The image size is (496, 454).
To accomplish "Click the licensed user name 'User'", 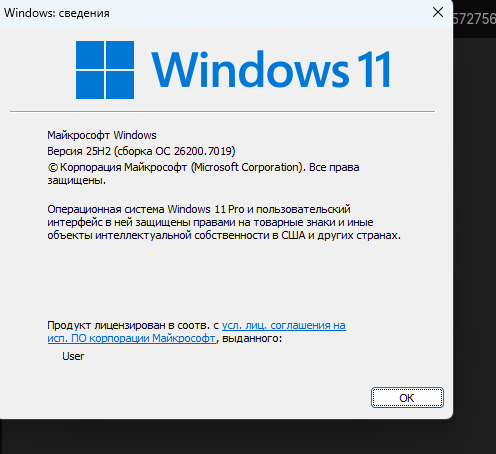I will click(73, 356).
